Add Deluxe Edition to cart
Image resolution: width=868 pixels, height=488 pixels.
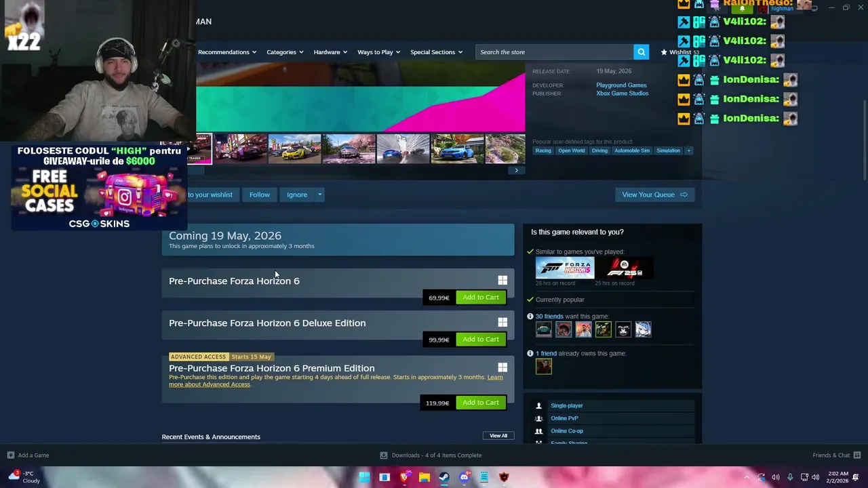point(481,339)
